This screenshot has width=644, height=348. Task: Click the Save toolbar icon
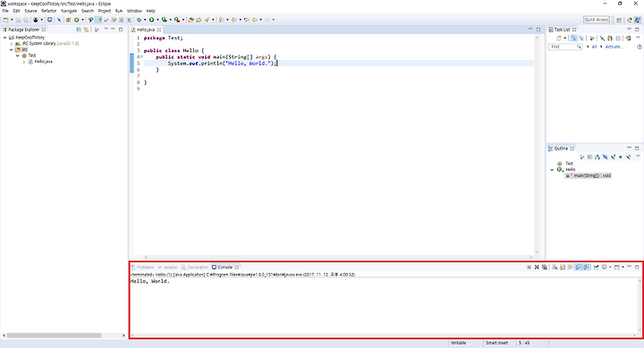click(18, 20)
